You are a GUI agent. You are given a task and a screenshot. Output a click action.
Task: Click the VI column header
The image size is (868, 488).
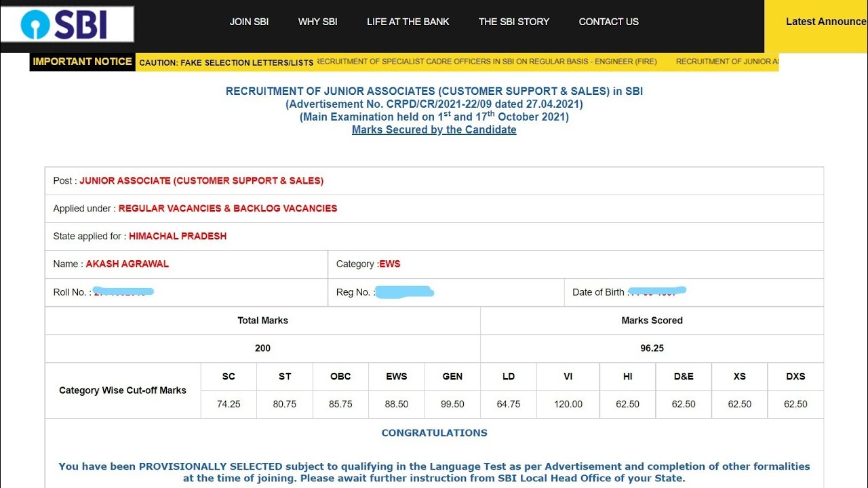(568, 376)
